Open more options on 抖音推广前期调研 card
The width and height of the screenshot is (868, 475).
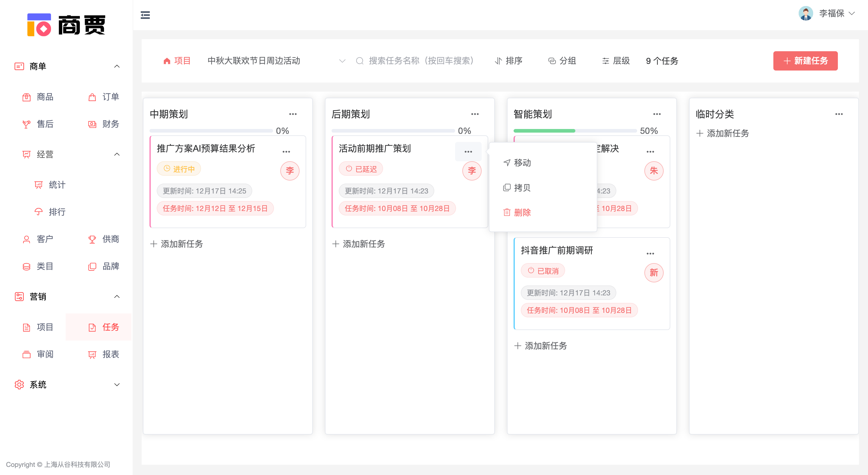(x=650, y=253)
